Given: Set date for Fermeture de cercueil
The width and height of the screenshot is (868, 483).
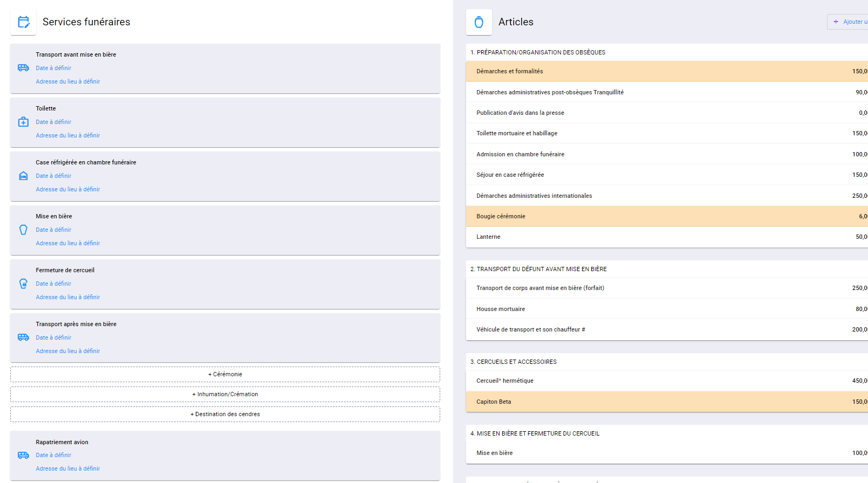Looking at the screenshot, I should click(x=53, y=284).
